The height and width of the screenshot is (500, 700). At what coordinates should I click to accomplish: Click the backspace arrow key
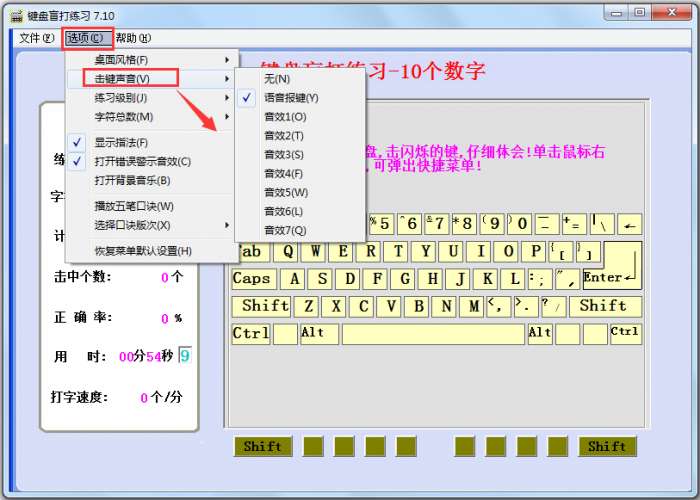point(630,225)
